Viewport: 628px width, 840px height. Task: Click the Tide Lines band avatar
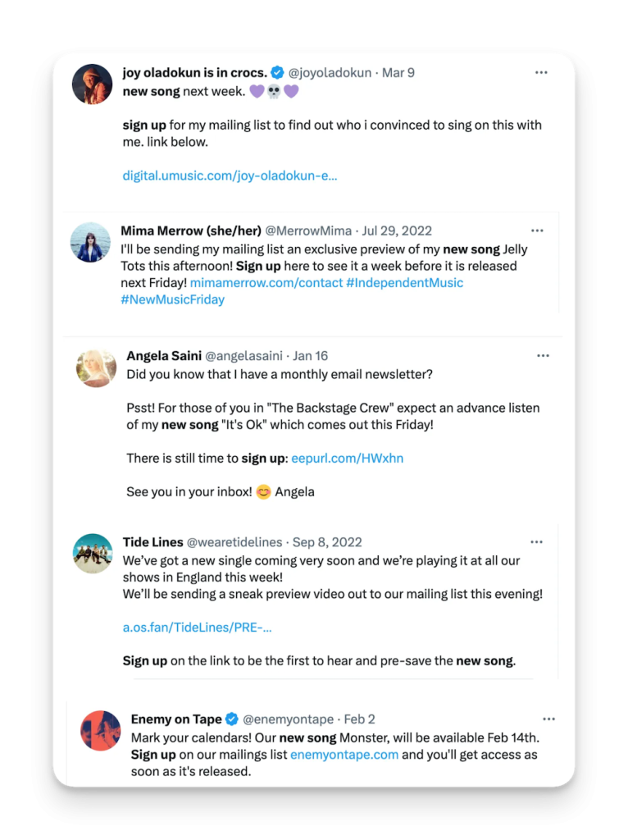pos(93,554)
